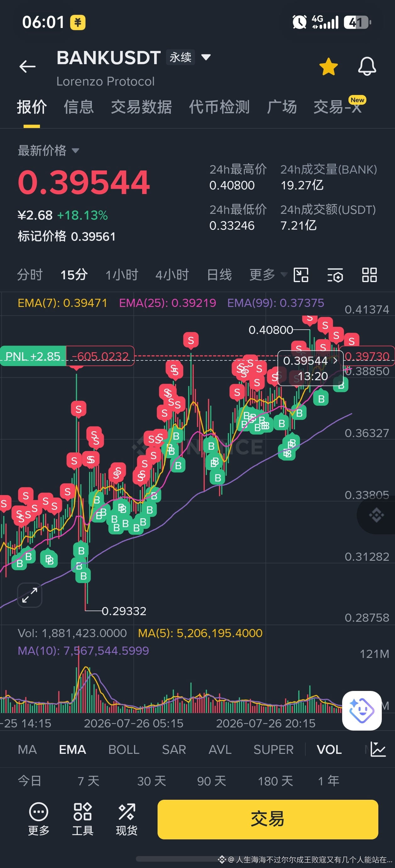Tap PNL +2.85 position tag
The width and height of the screenshot is (395, 868).
tap(33, 356)
